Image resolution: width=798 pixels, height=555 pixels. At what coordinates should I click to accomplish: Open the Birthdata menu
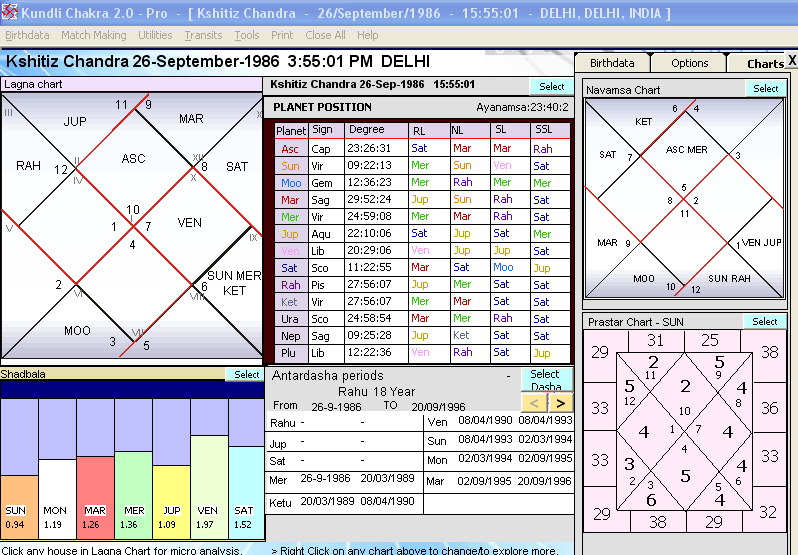[x=27, y=35]
